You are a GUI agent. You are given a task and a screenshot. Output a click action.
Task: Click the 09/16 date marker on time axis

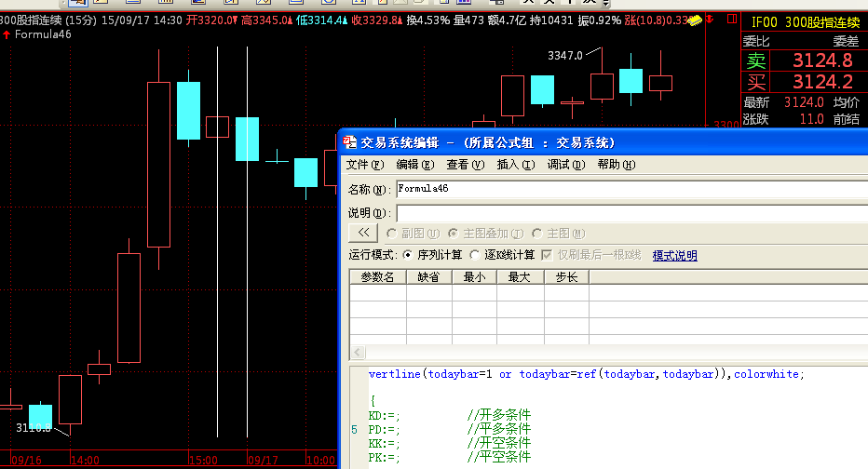26,460
